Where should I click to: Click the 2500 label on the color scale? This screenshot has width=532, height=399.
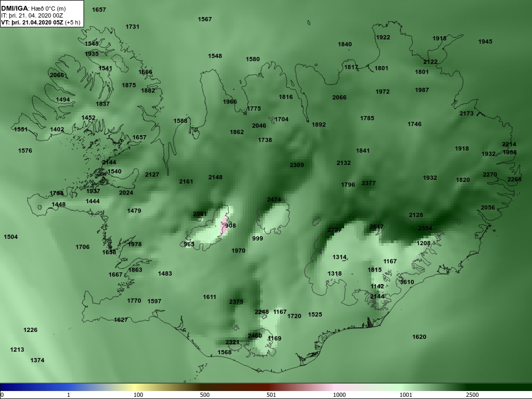[x=472, y=395]
